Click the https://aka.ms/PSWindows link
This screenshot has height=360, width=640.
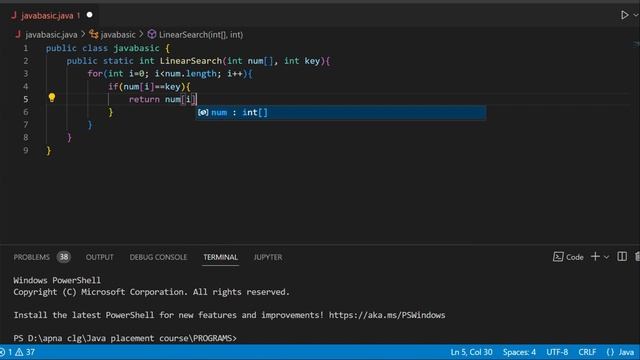pyautogui.click(x=387, y=315)
